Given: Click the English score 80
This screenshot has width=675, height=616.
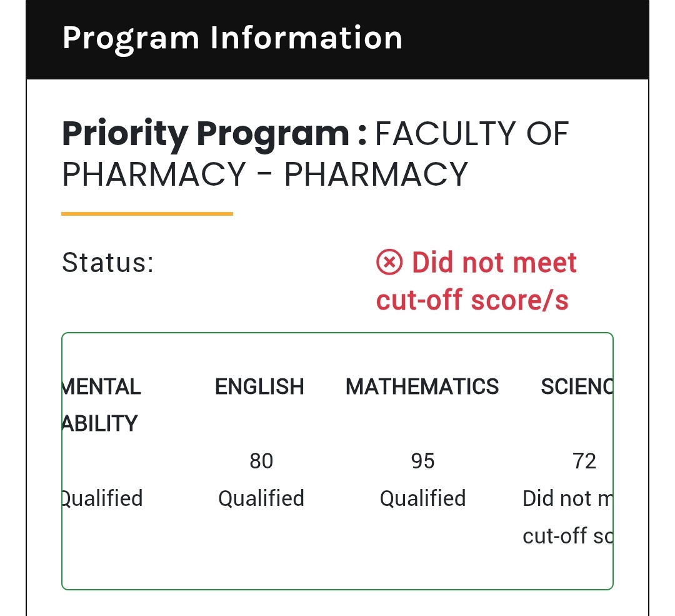Looking at the screenshot, I should tap(261, 461).
